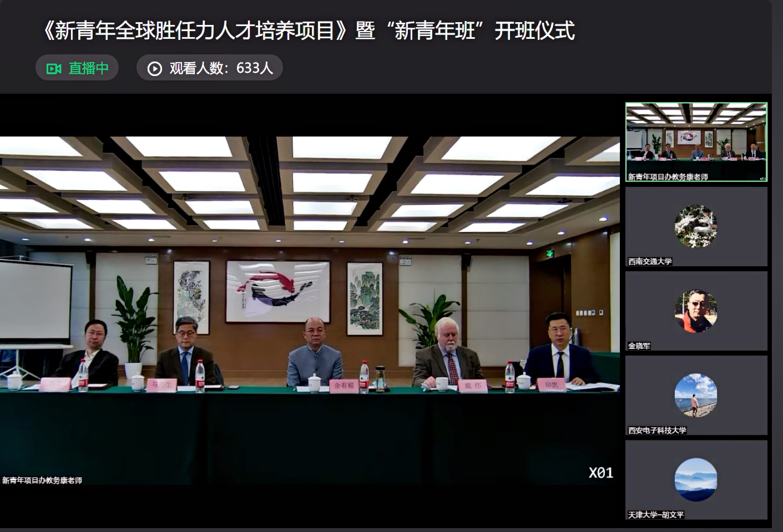Expand the 金晓军 participant video
Viewport: 783px width, 532px height.
[695, 311]
